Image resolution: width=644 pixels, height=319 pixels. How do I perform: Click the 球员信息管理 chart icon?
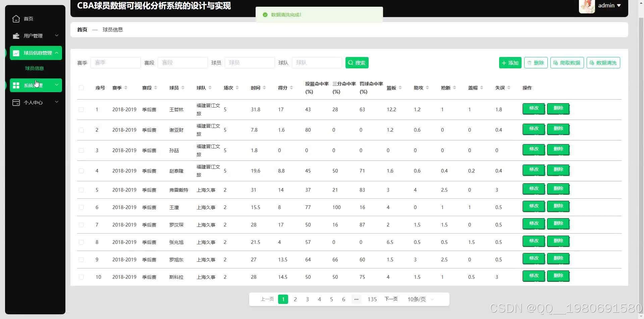click(x=16, y=53)
